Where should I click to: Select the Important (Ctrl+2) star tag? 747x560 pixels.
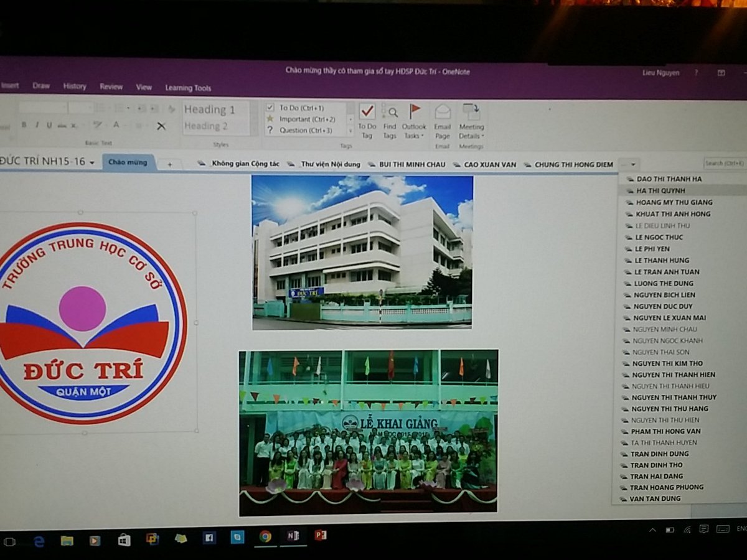270,118
